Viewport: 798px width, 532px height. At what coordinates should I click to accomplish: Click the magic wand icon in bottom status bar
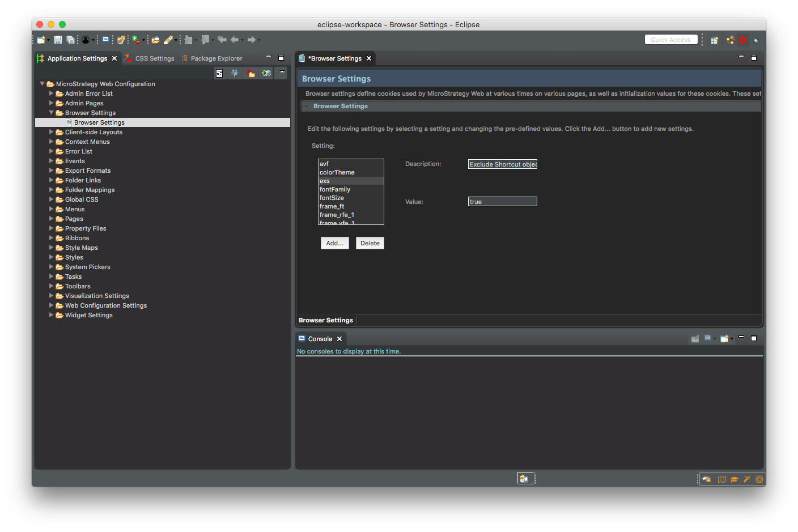(747, 479)
